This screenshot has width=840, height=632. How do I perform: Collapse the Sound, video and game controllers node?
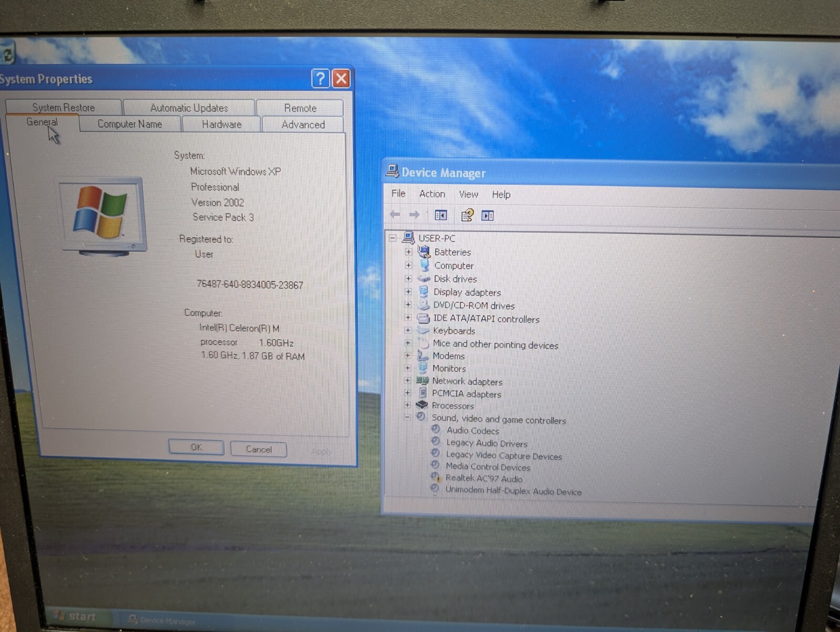[x=407, y=417]
